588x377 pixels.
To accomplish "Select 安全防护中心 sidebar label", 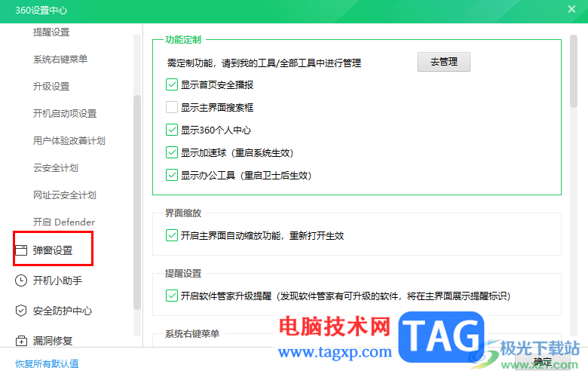I will coord(63,311).
